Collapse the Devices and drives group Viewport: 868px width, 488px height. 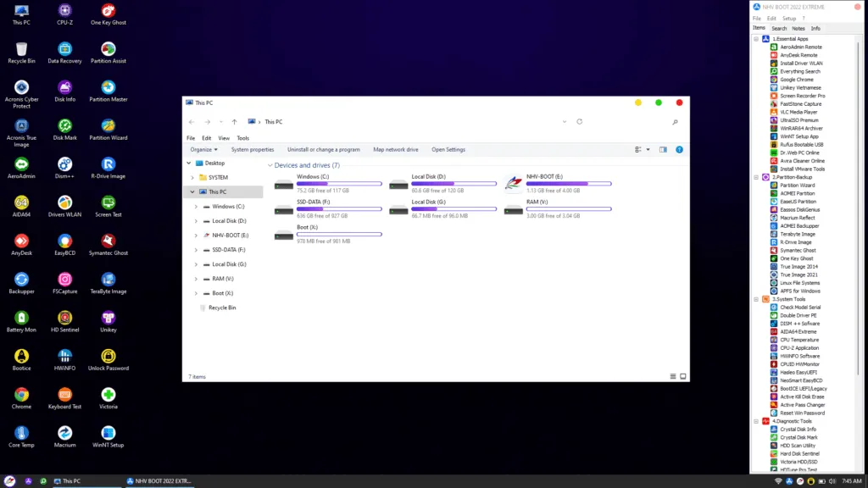tap(270, 165)
